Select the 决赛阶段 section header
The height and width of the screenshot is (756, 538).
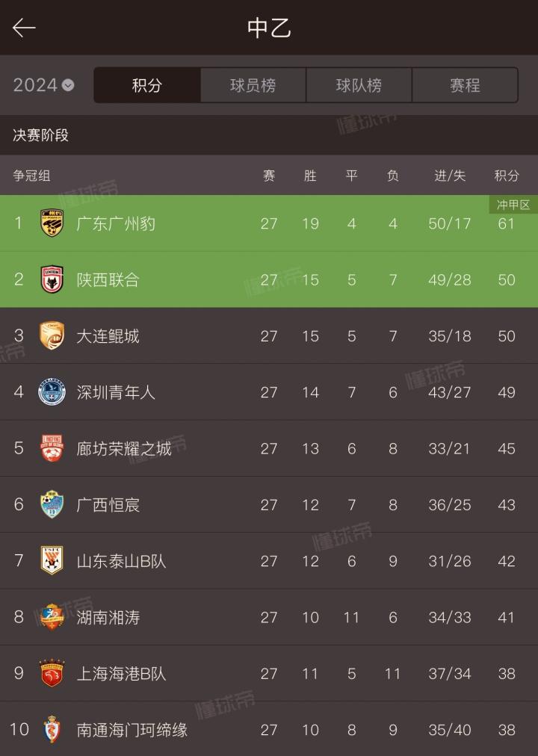(40, 135)
